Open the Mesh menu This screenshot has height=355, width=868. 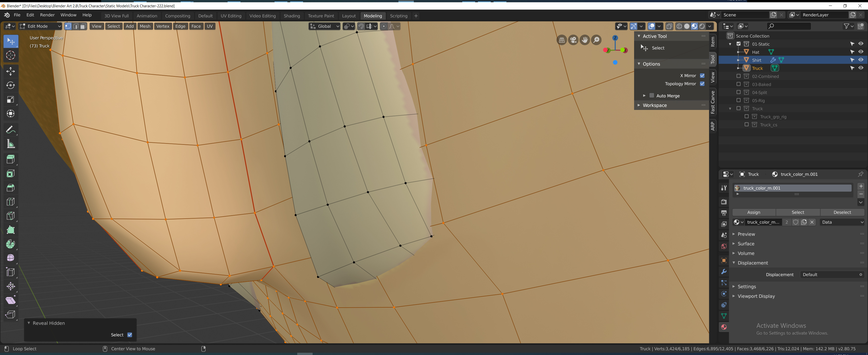[145, 26]
